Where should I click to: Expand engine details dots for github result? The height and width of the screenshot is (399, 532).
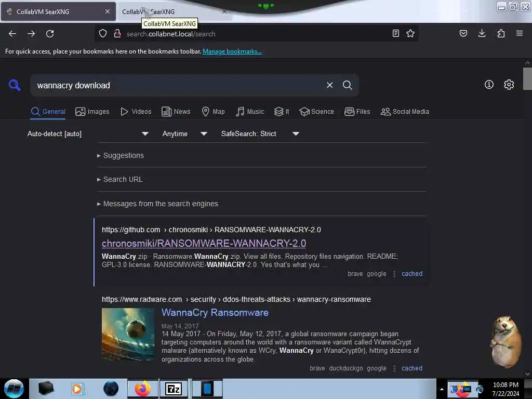coord(394,274)
